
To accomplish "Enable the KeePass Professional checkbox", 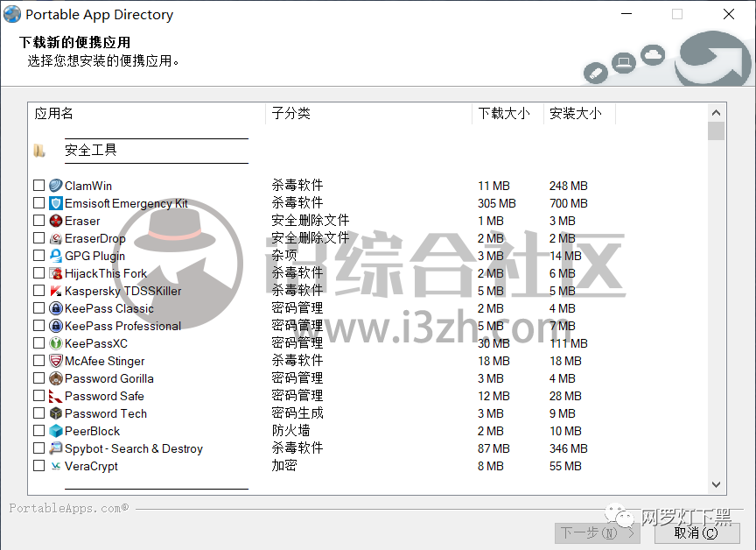I will (x=39, y=326).
